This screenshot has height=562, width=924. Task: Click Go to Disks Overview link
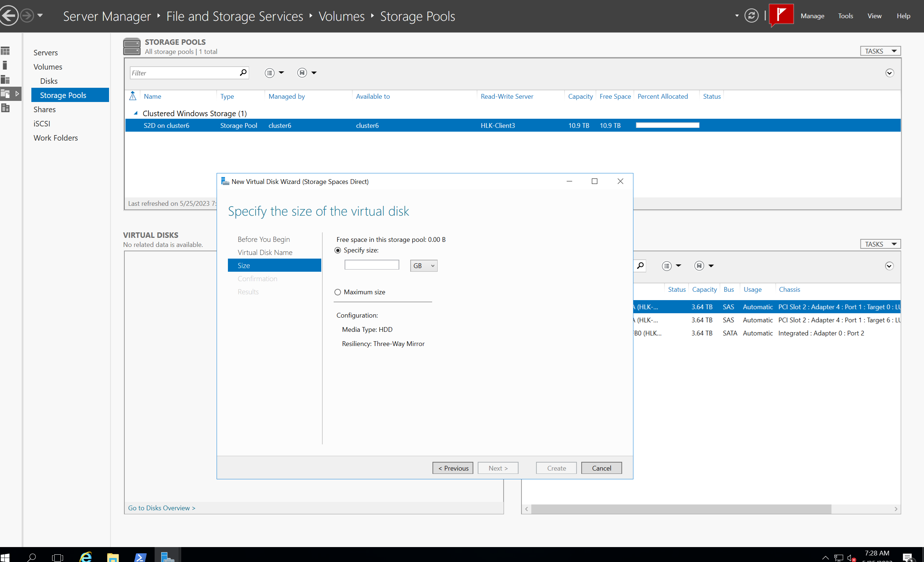162,508
